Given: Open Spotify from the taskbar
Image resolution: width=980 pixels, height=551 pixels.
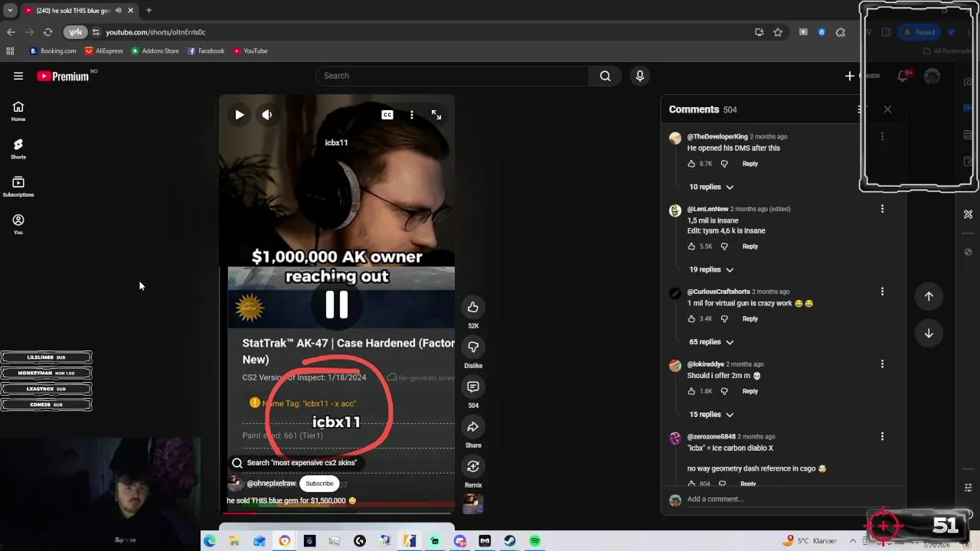Looking at the screenshot, I should (x=535, y=541).
